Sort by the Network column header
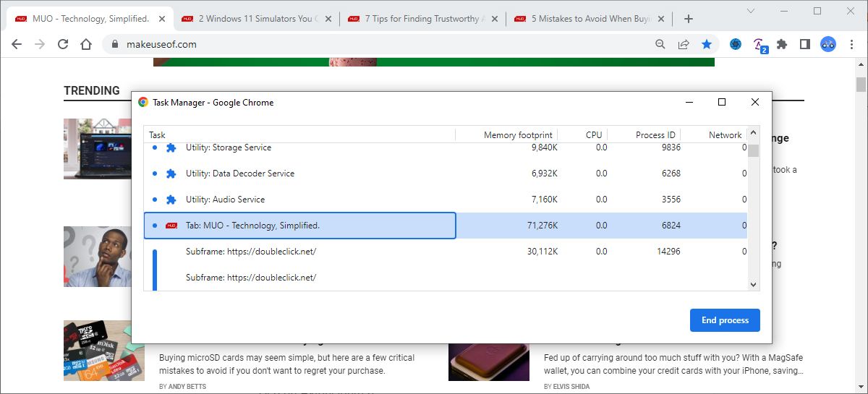 (714, 134)
